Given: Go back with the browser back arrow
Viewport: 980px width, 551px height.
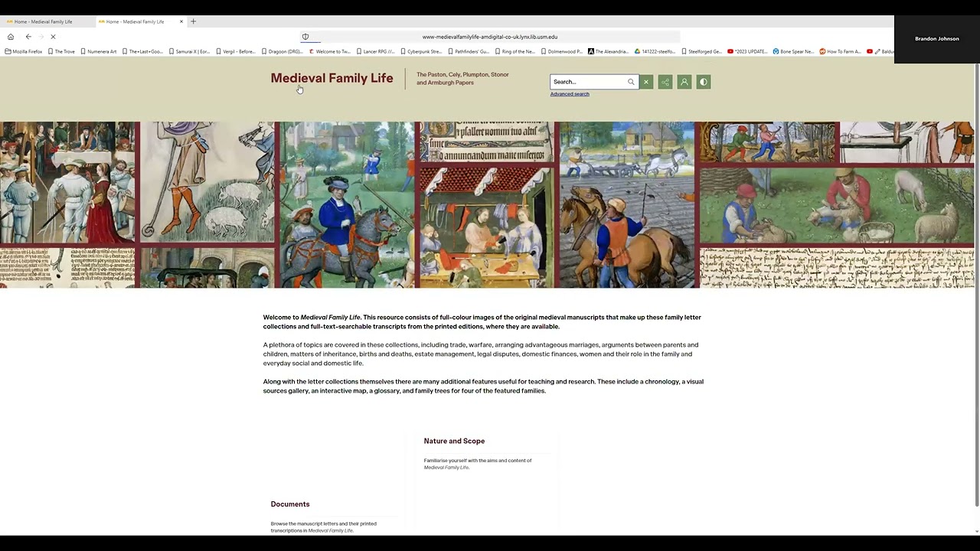Looking at the screenshot, I should [x=28, y=37].
